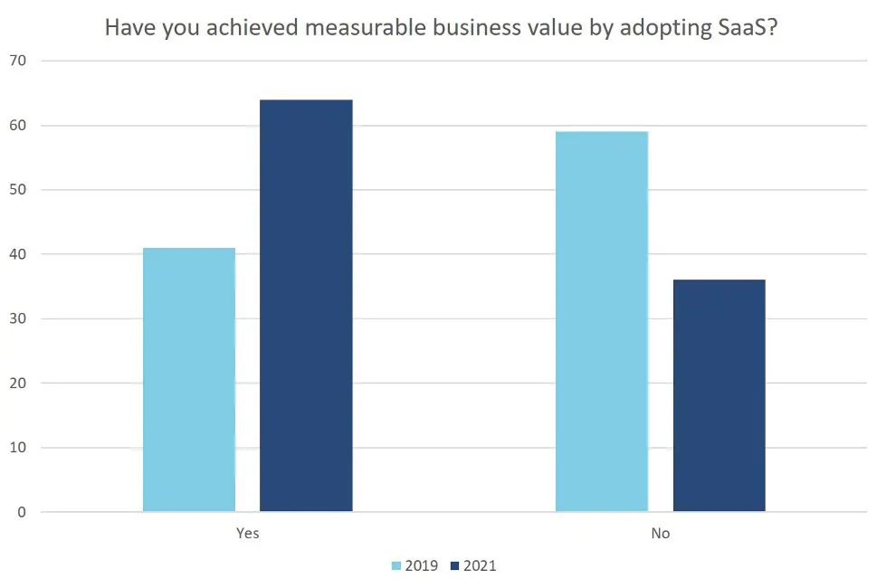886x588 pixels.
Task: Click the 2021 bar for Yes
Action: (x=306, y=306)
